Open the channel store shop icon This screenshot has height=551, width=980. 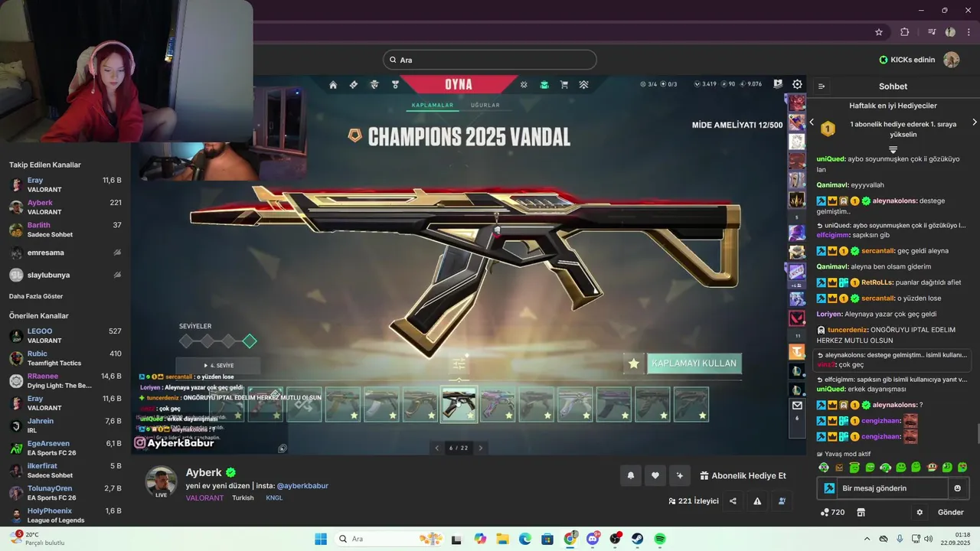point(861,512)
